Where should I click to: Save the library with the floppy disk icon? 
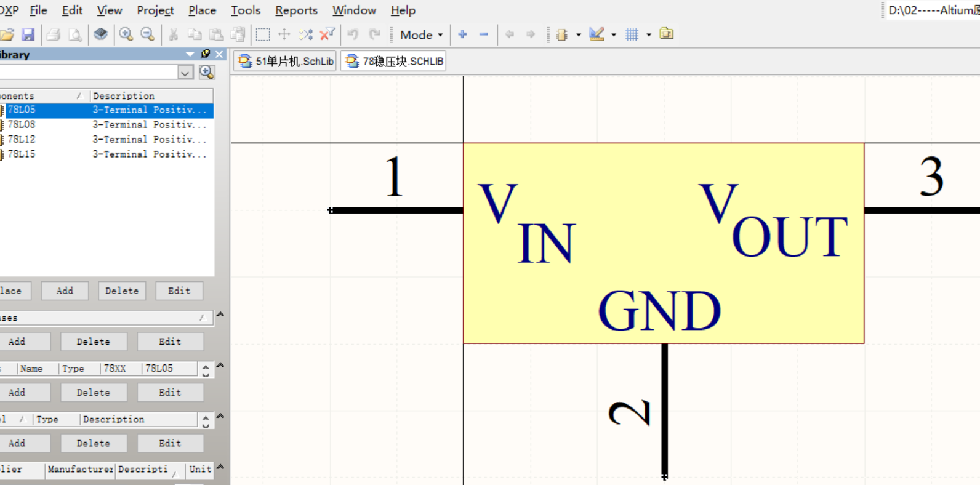click(28, 34)
